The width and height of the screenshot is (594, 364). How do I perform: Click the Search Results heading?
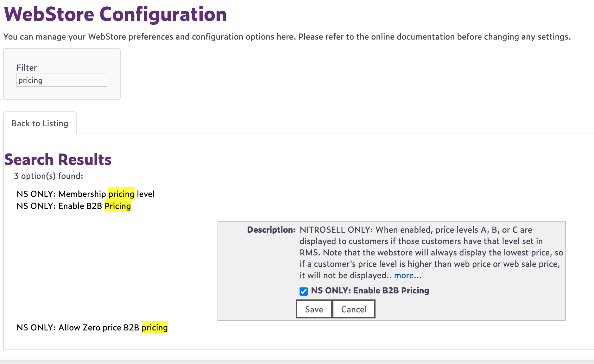coord(58,160)
